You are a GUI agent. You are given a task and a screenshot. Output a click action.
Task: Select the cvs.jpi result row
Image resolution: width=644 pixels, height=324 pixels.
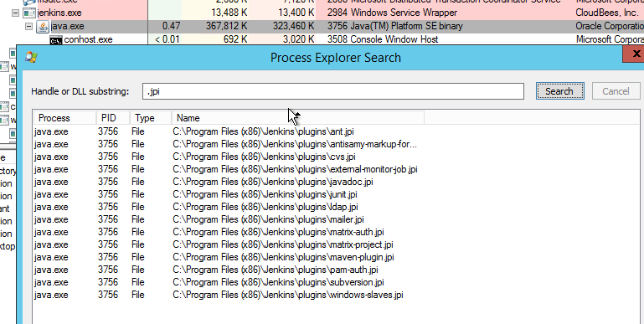click(229, 157)
